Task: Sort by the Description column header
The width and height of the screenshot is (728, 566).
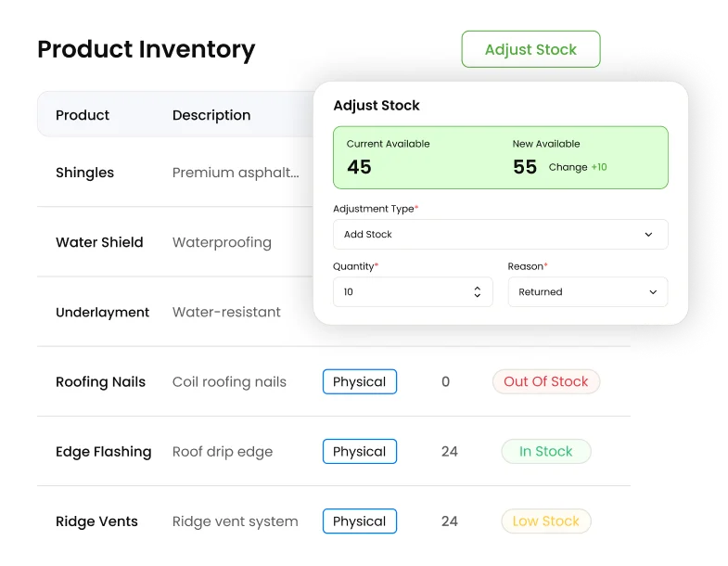Action: (211, 115)
